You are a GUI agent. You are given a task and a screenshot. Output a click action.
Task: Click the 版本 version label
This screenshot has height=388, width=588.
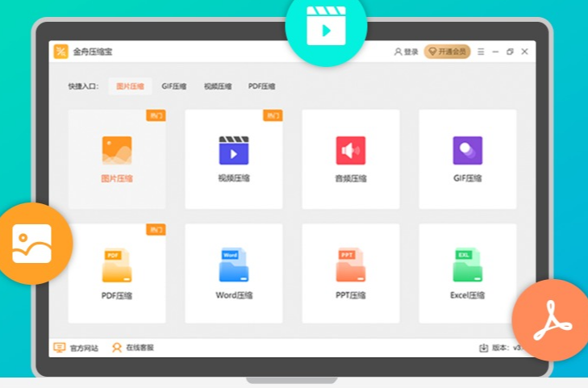501,348
